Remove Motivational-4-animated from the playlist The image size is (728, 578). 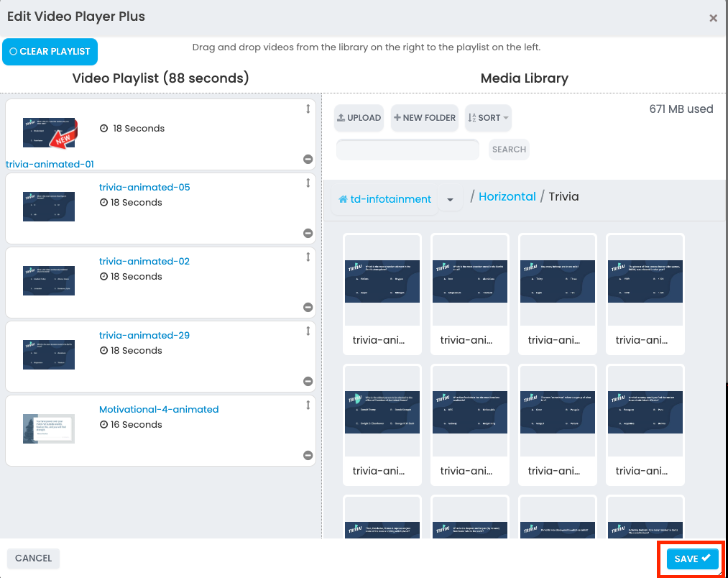[x=308, y=455]
